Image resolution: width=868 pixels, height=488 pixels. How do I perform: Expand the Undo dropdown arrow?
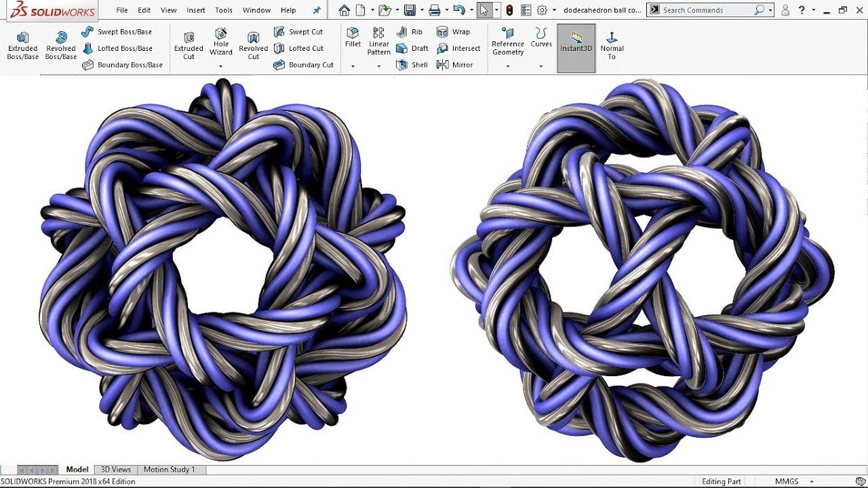tap(471, 10)
